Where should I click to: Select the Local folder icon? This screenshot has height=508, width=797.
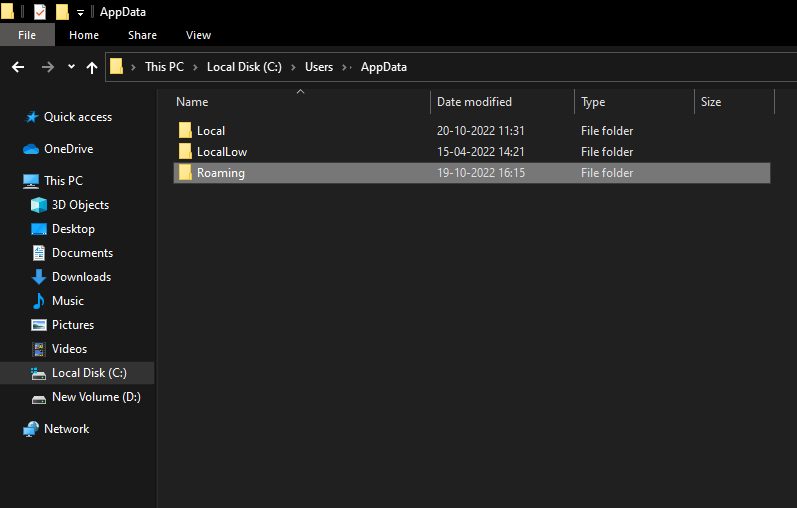185,130
